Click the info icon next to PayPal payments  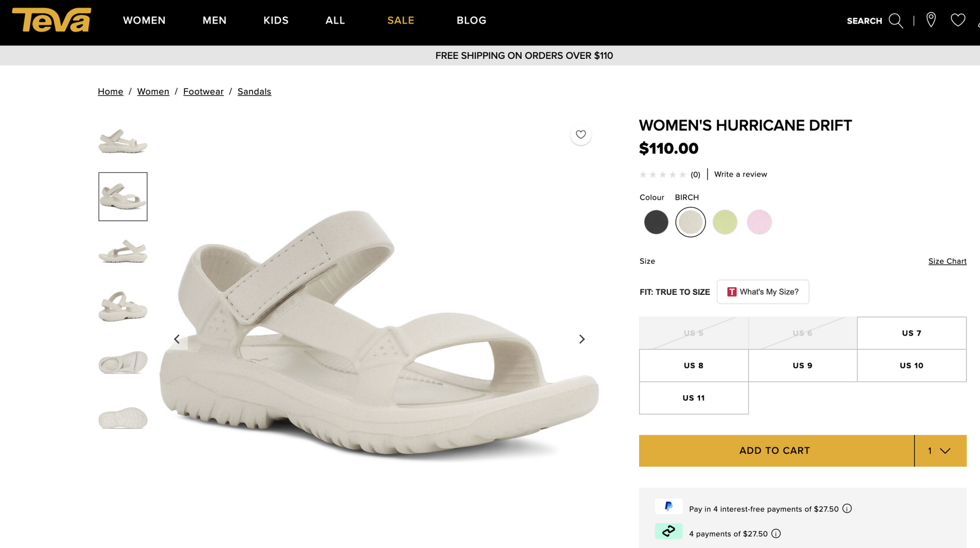(x=847, y=509)
